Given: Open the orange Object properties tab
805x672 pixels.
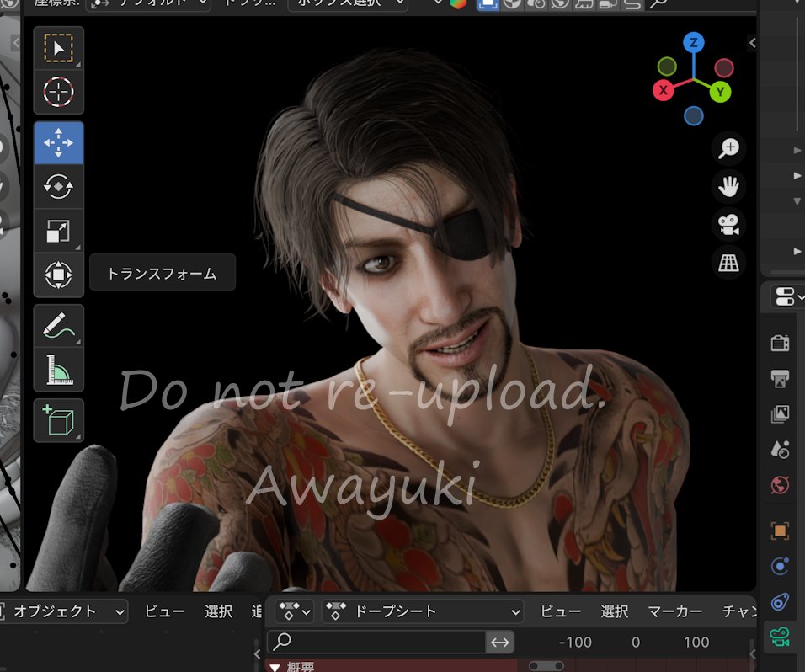Looking at the screenshot, I should coord(780,531).
